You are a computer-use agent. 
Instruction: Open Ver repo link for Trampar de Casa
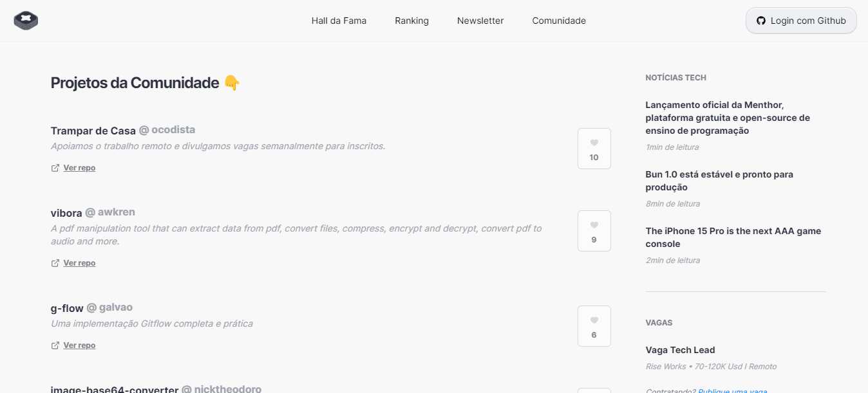[x=79, y=168]
